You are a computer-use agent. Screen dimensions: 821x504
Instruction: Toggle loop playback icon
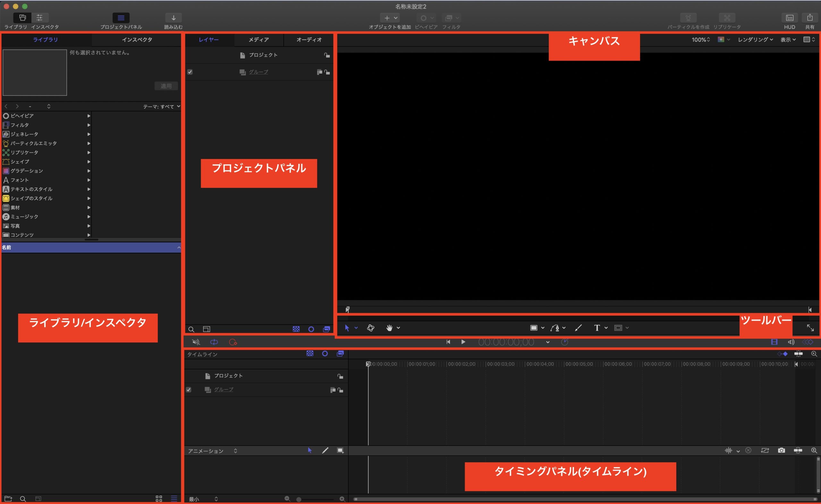pos(214,342)
